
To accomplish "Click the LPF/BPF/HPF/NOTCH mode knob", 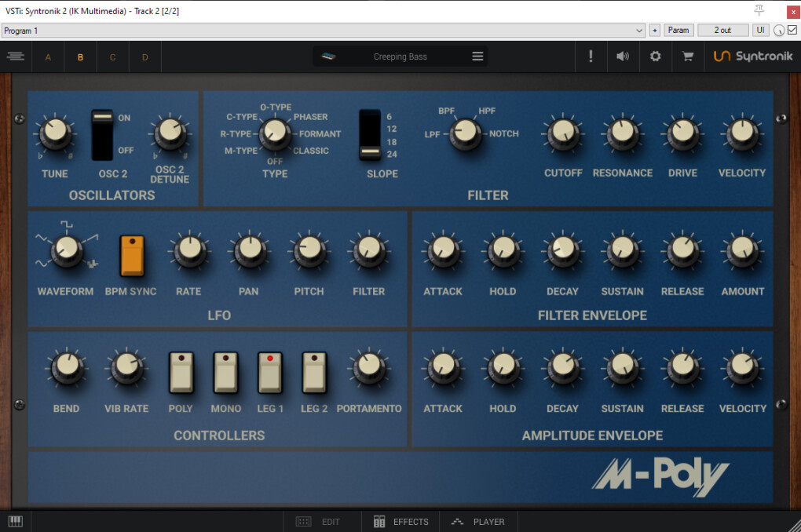I will click(x=466, y=133).
